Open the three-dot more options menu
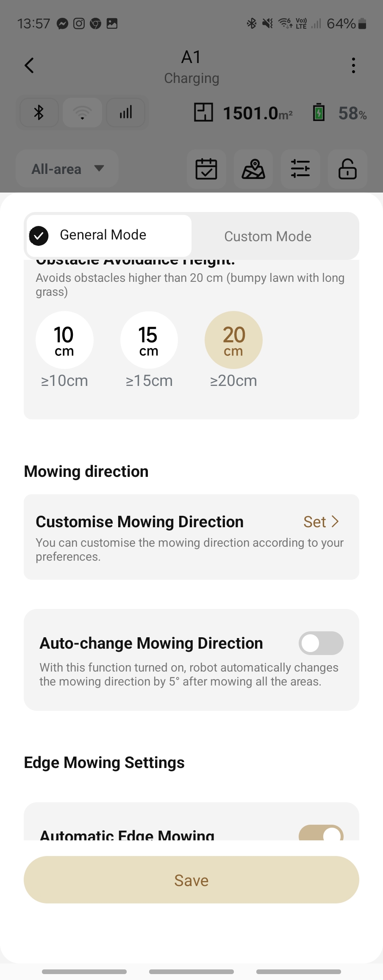 (x=353, y=66)
